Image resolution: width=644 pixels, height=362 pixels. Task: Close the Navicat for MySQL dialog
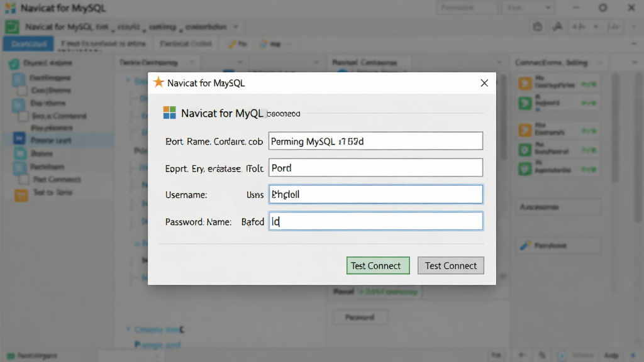pos(484,83)
